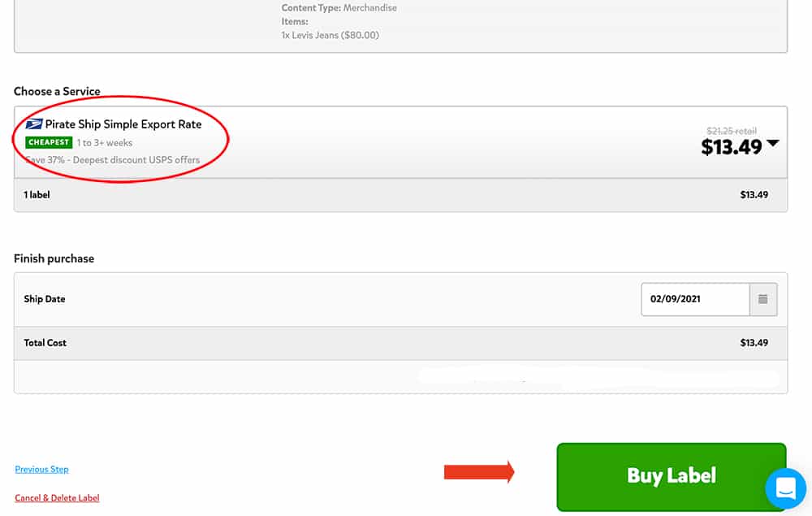Click the '1 label' row text
The height and width of the screenshot is (516, 812).
pyautogui.click(x=37, y=195)
